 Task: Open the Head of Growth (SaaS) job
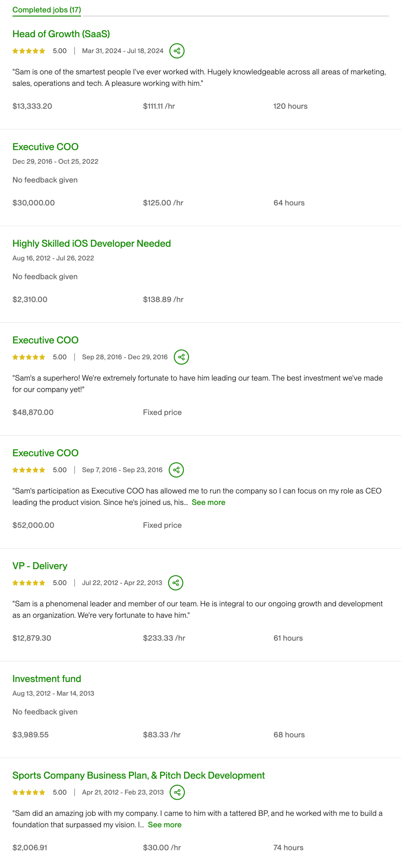point(61,34)
